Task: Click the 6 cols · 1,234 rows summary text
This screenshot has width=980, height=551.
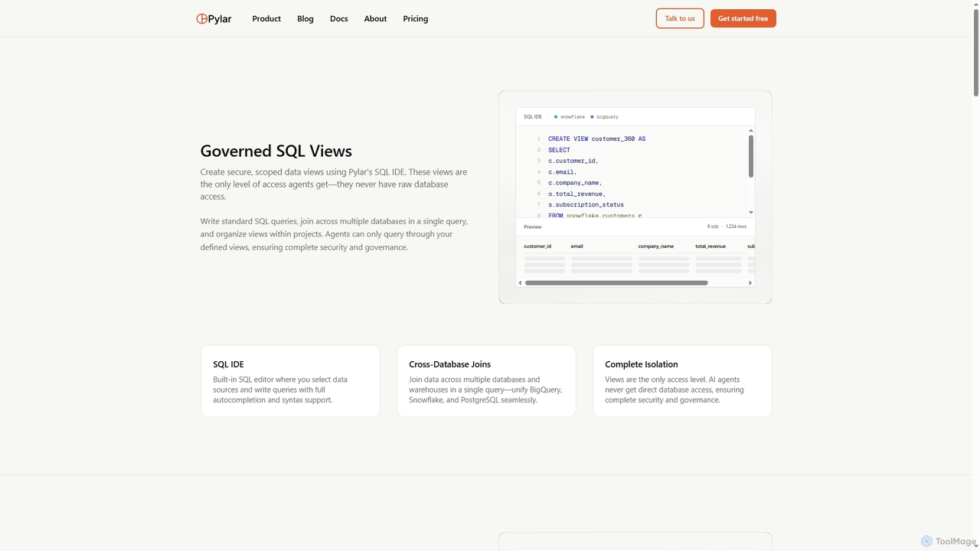Action: pyautogui.click(x=727, y=227)
